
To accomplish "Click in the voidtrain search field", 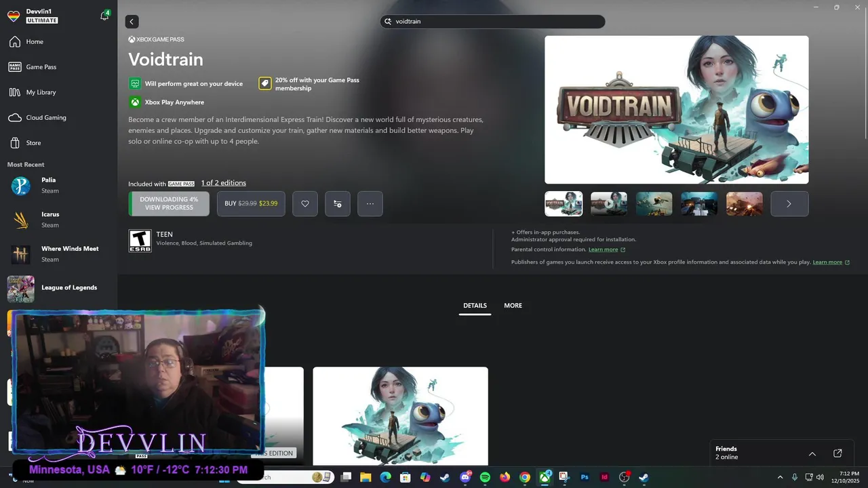I will point(492,22).
